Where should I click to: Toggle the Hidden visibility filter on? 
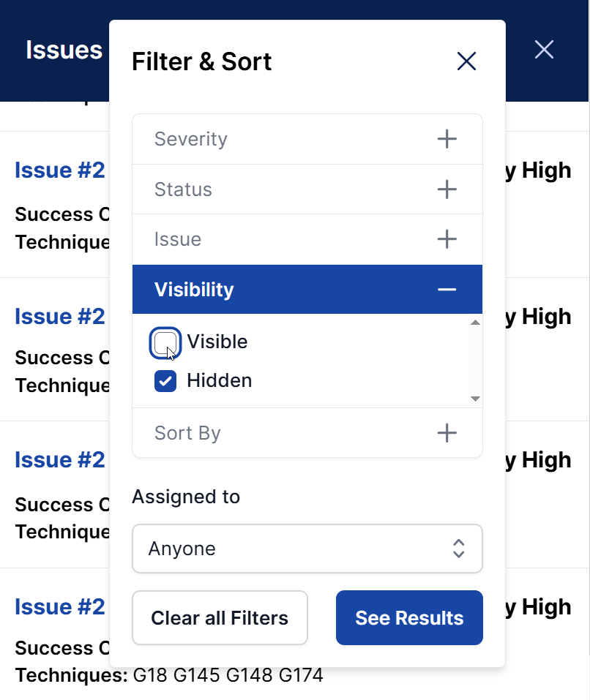[x=165, y=380]
